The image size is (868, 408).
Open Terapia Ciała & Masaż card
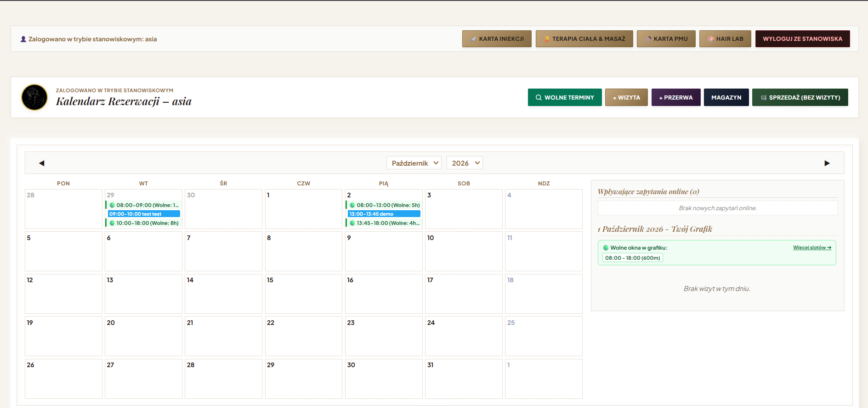(x=584, y=39)
